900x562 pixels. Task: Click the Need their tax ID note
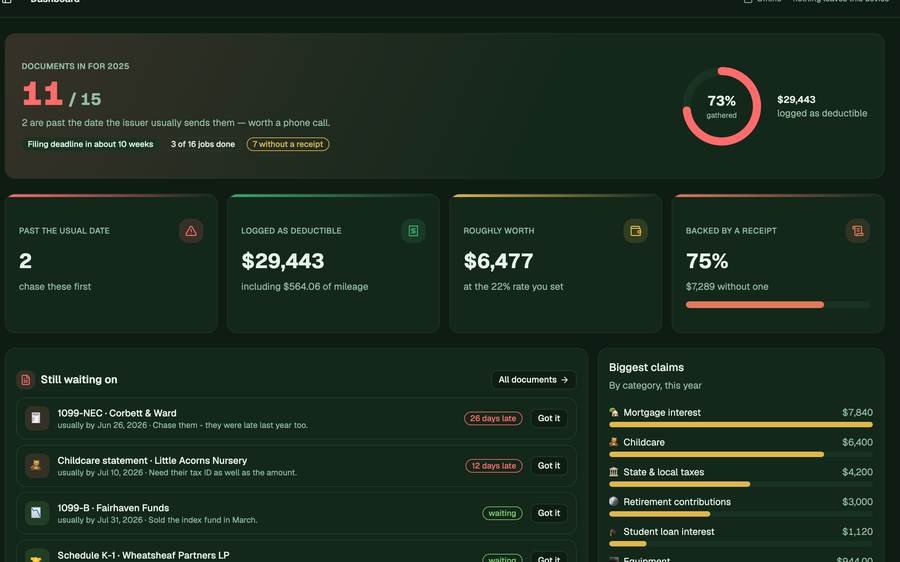point(223,472)
